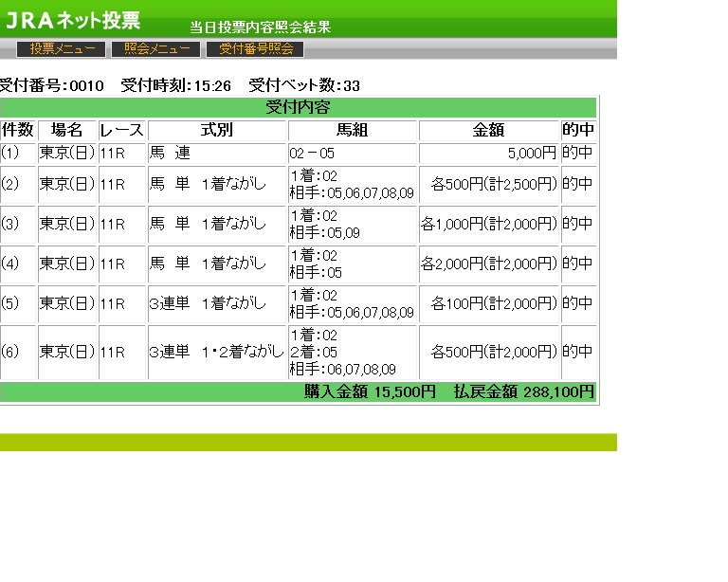The height and width of the screenshot is (582, 728).
Task: Click 11R race cell in row (3)
Action: click(122, 224)
